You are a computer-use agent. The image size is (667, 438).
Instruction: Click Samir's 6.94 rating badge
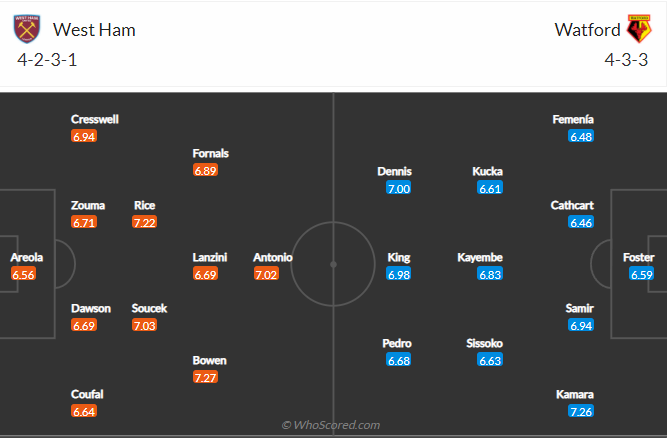pyautogui.click(x=581, y=326)
